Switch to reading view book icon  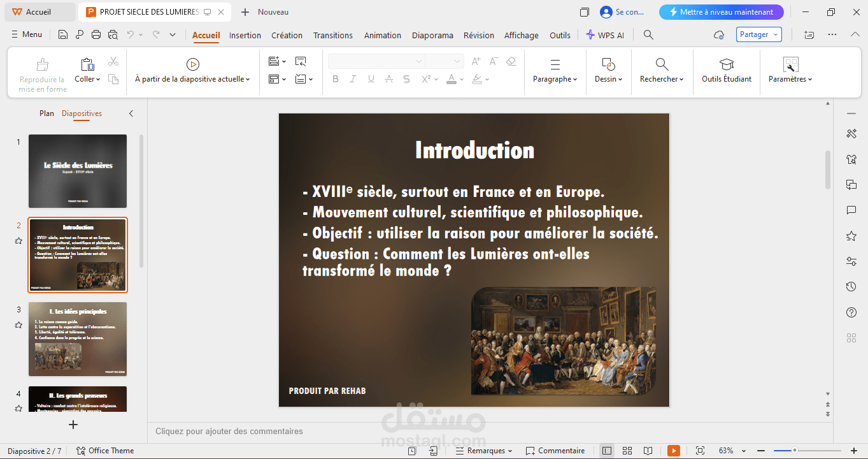(648, 451)
